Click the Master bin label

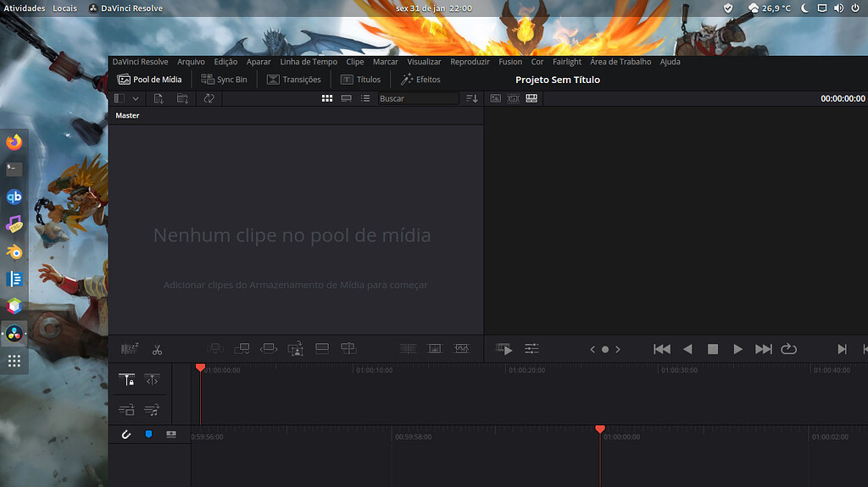click(x=127, y=116)
